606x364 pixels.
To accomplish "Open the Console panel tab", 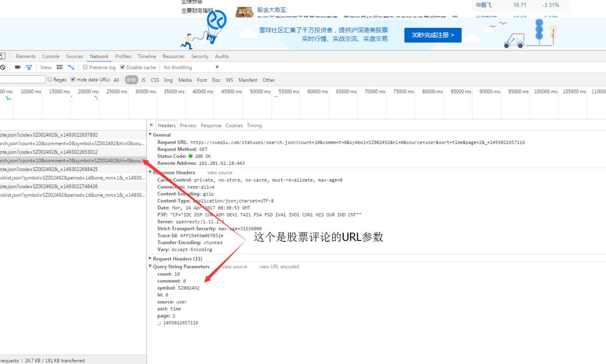I will [51, 56].
